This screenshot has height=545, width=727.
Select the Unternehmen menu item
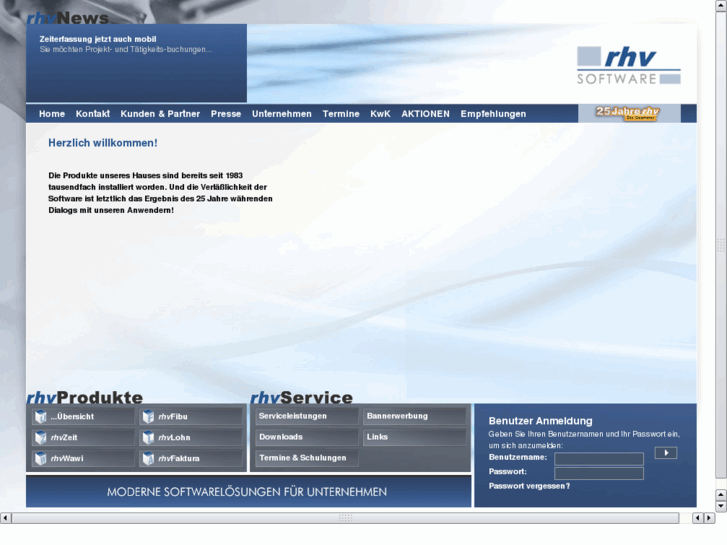pyautogui.click(x=282, y=114)
